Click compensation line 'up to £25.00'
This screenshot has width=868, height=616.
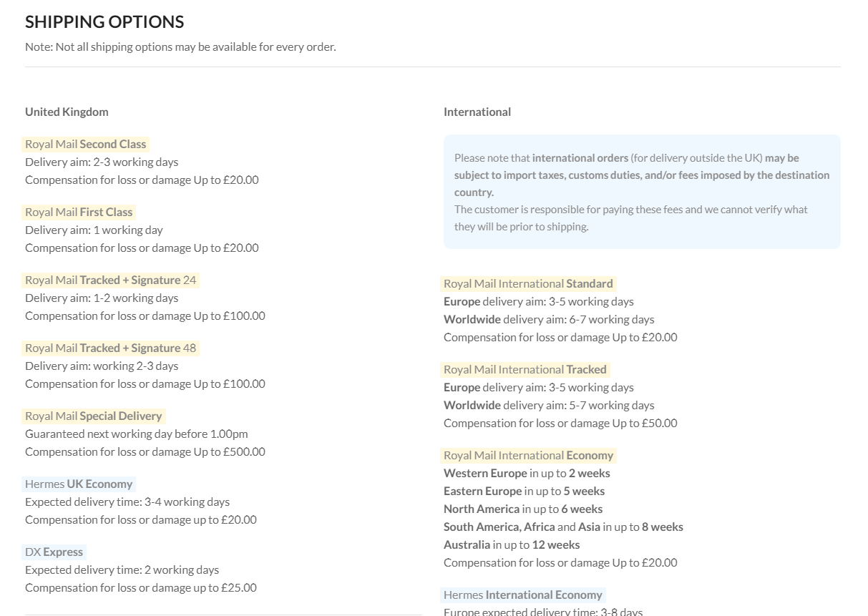pyautogui.click(x=141, y=587)
